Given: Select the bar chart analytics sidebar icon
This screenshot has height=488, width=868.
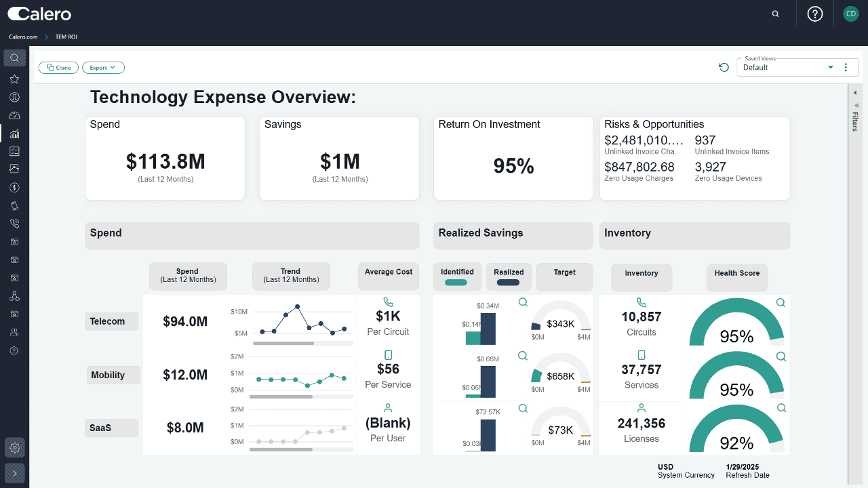Looking at the screenshot, I should tap(14, 133).
